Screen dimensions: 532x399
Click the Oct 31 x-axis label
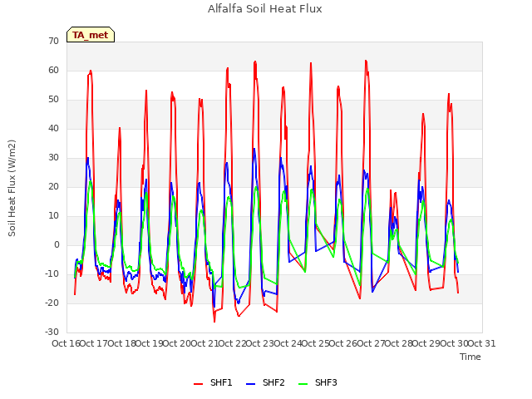(482, 343)
